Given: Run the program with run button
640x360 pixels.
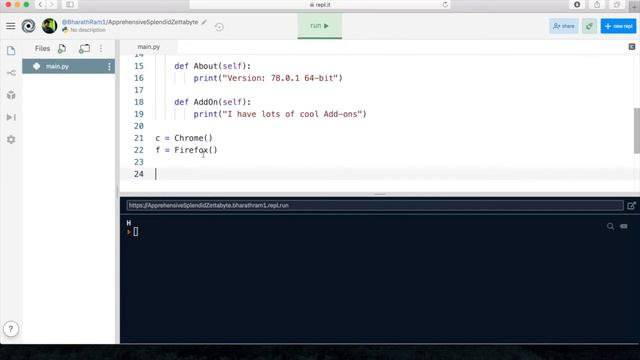Looking at the screenshot, I should [x=320, y=26].
